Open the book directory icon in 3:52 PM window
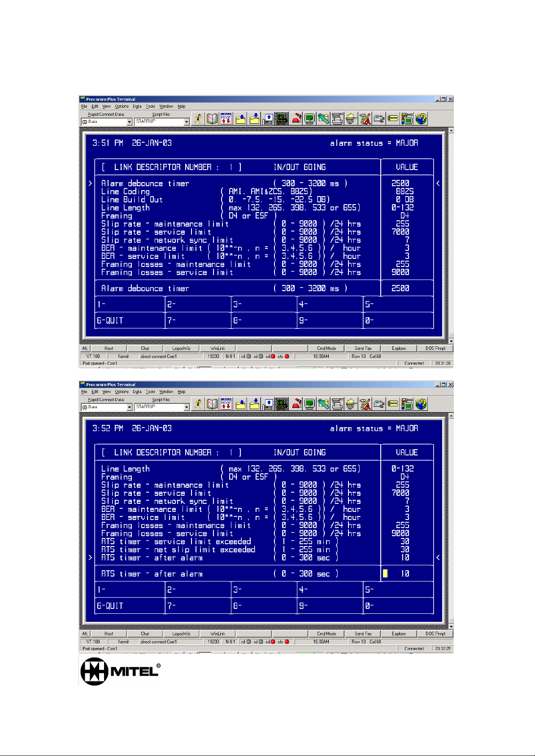535x756 pixels. (212, 404)
